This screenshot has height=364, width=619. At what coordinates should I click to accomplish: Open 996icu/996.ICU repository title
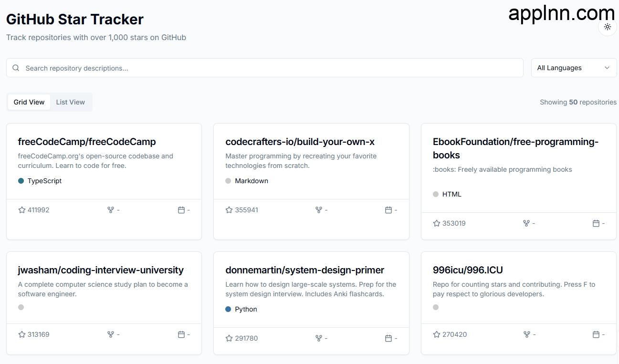[468, 270]
